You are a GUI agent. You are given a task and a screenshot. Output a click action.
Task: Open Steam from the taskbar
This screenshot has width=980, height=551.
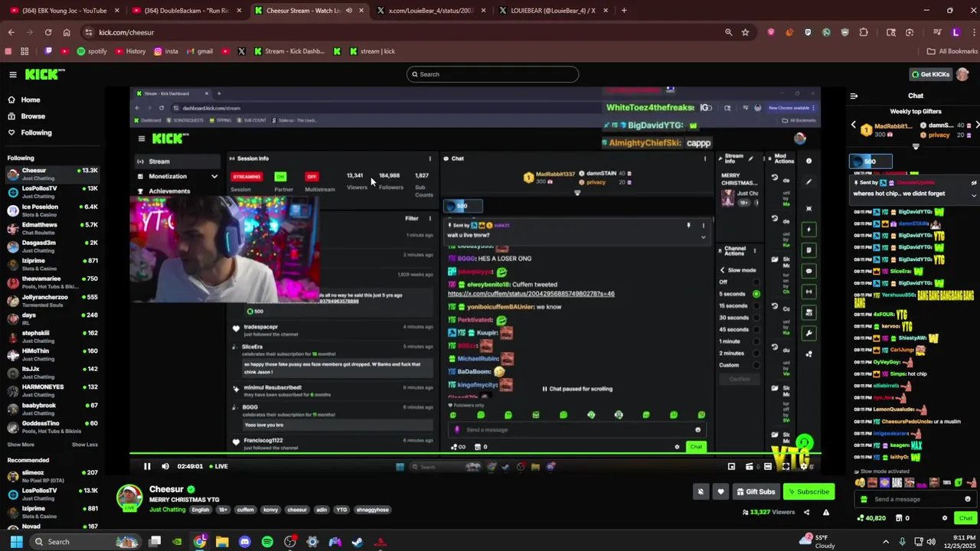click(x=358, y=542)
